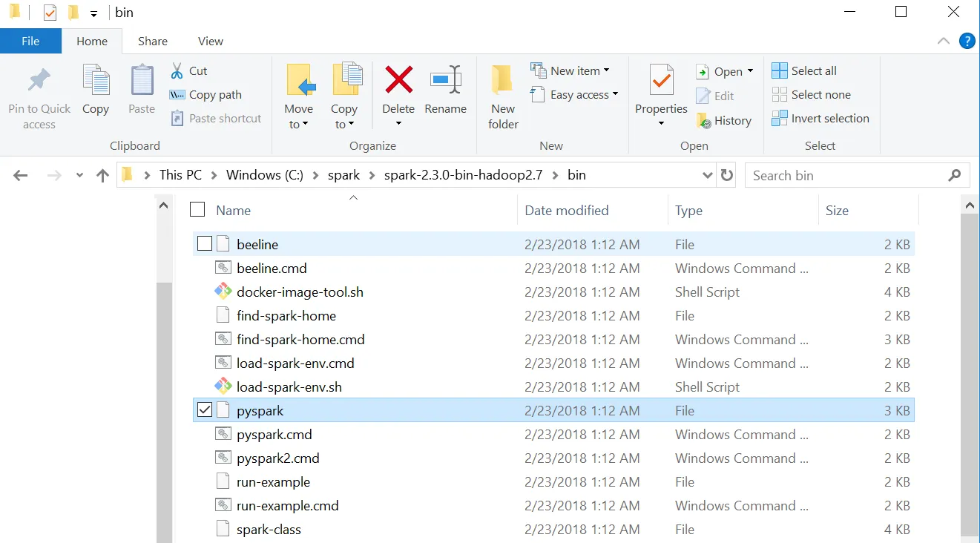The width and height of the screenshot is (980, 543).
Task: Go up one folder level
Action: pos(103,176)
